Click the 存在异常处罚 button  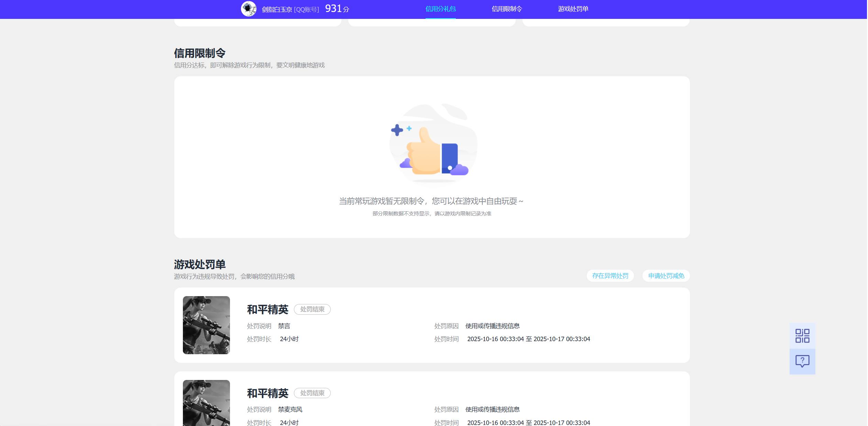tap(610, 276)
